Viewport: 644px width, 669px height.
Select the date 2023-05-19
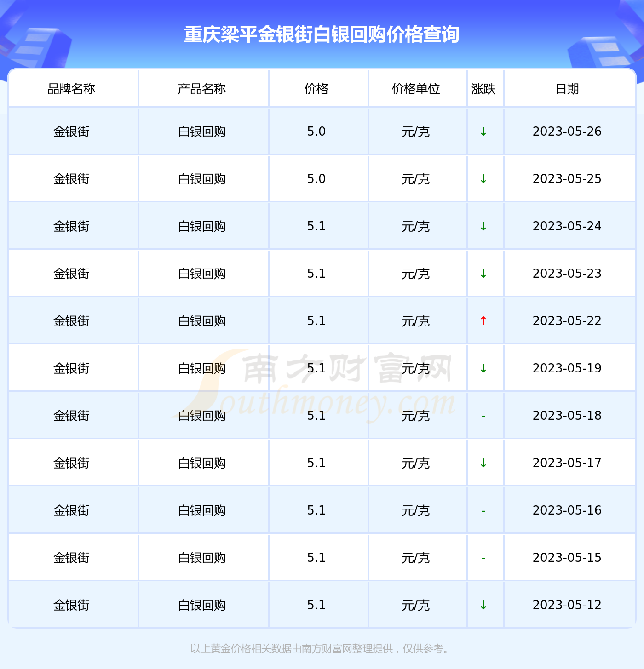pos(567,368)
